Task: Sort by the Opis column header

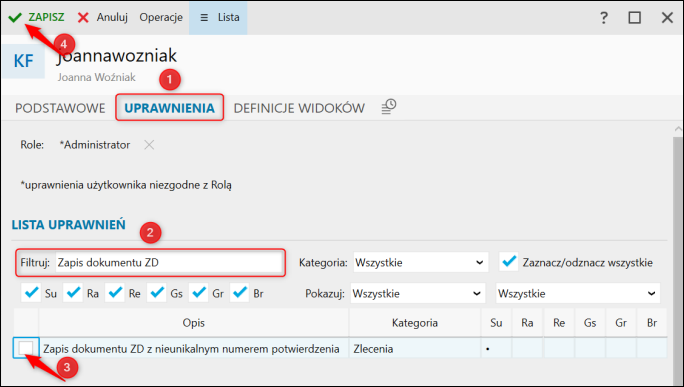Action: pos(194,323)
